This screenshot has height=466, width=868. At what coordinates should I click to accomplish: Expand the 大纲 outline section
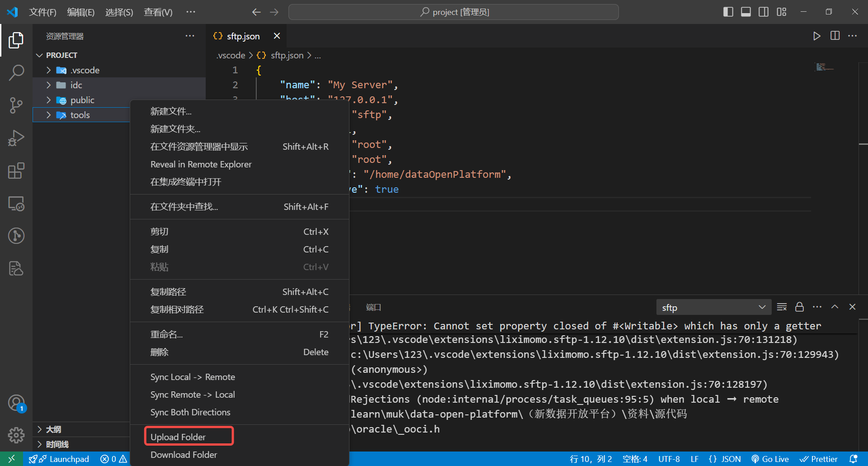click(39, 429)
